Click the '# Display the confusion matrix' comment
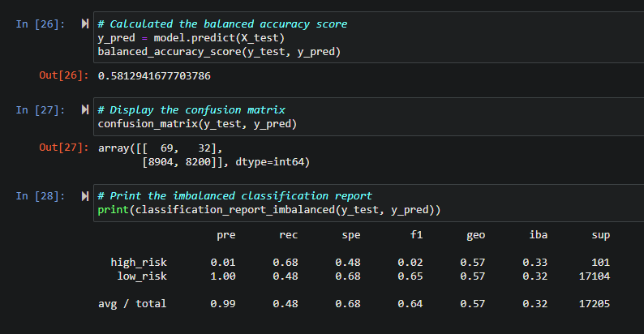644x334 pixels. [x=191, y=110]
